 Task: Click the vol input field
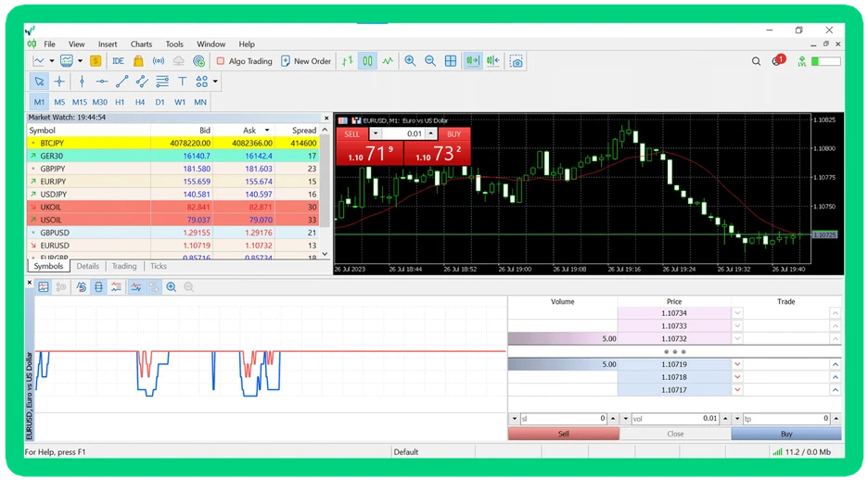tap(675, 419)
